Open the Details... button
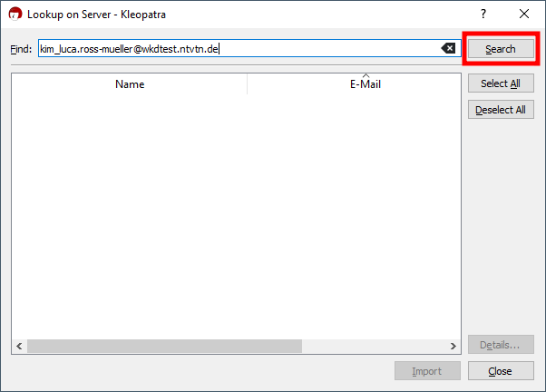546x392 pixels. [x=501, y=346]
